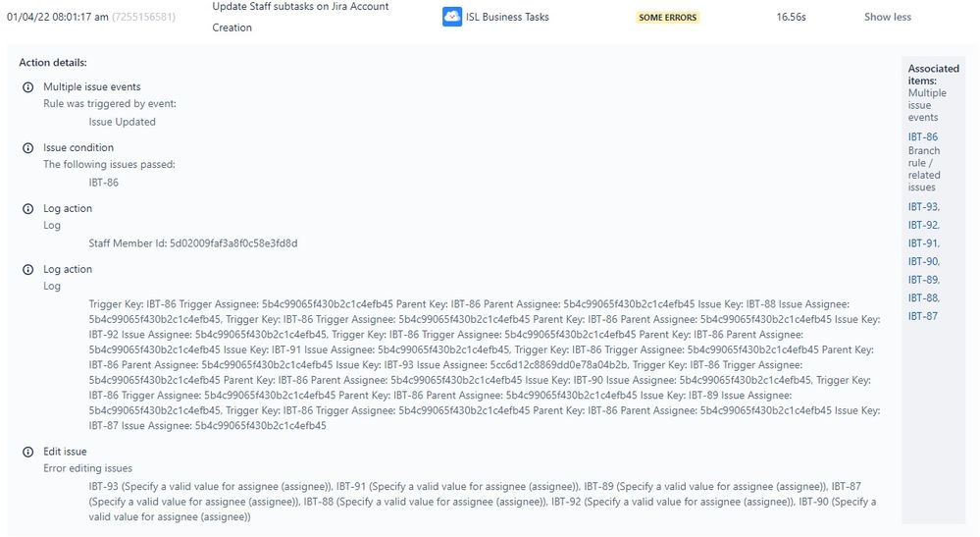The height and width of the screenshot is (537, 980).
Task: Click info icon beside Edit issue
Action: click(28, 452)
